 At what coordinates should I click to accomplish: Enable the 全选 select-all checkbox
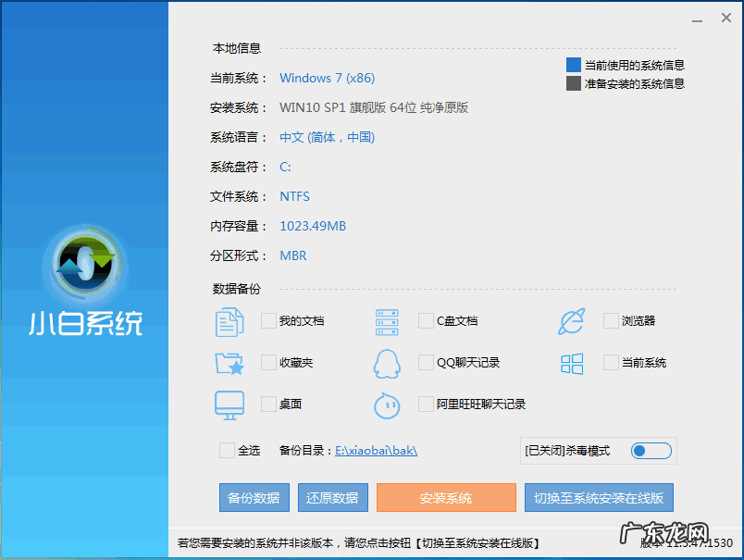[225, 446]
